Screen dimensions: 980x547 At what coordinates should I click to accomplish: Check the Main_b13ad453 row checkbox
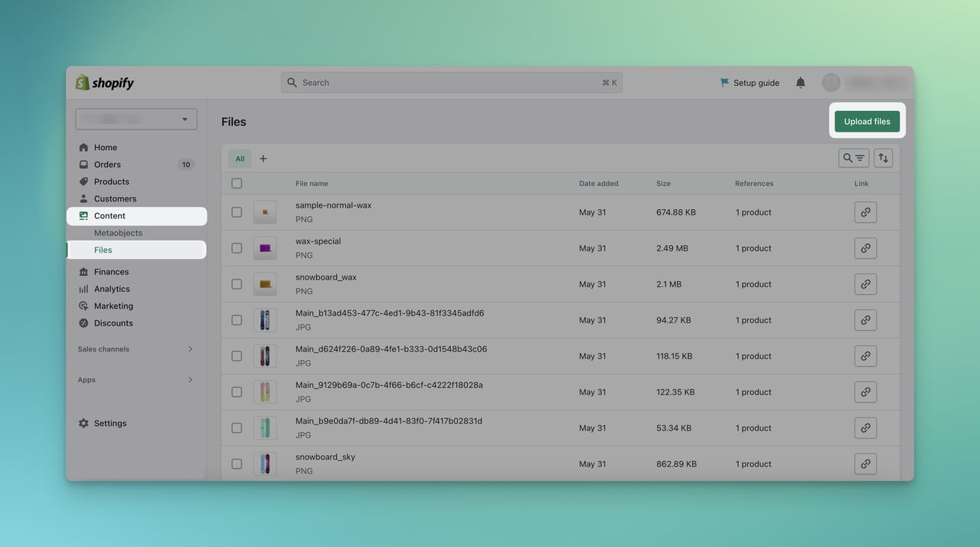click(237, 320)
